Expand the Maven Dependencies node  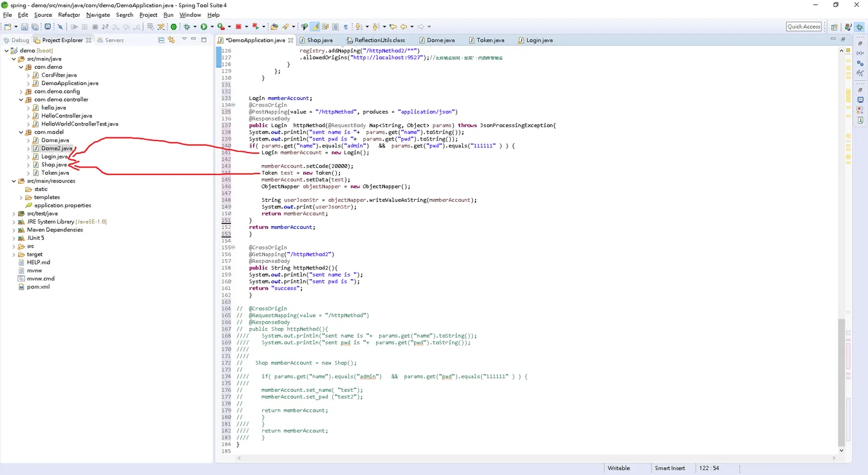point(13,230)
